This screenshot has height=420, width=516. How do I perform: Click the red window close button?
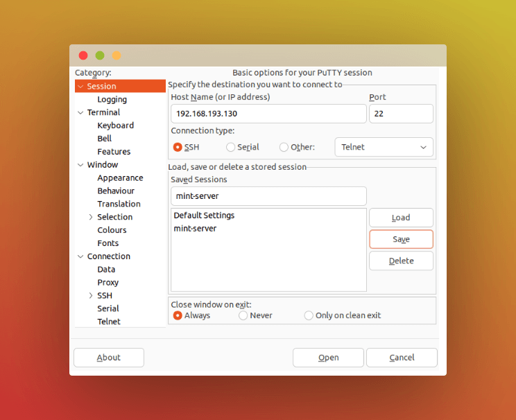83,55
